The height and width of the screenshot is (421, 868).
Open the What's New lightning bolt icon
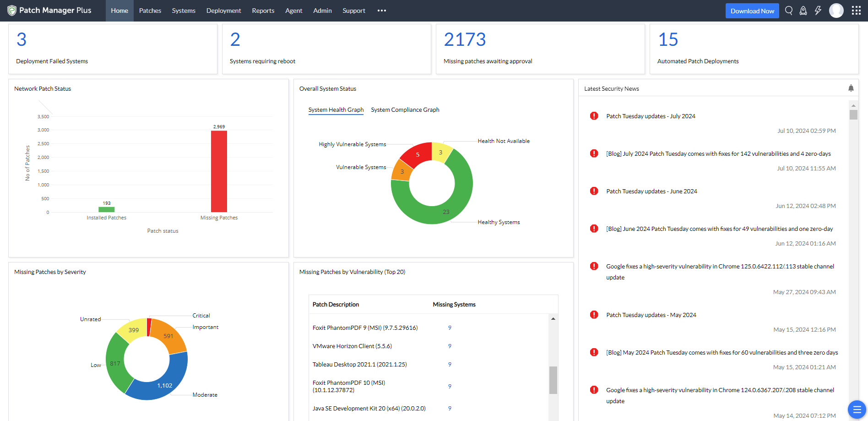pyautogui.click(x=818, y=10)
